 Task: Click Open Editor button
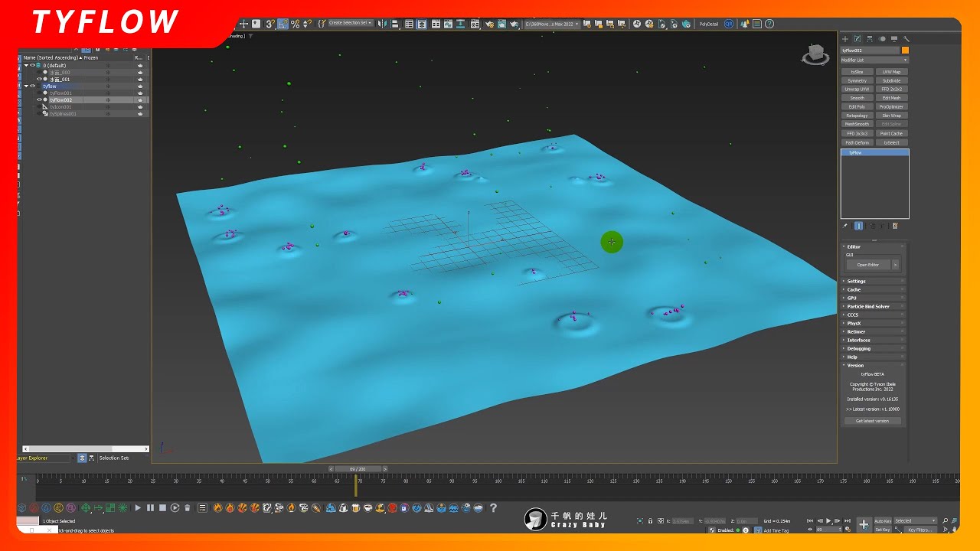click(x=868, y=265)
